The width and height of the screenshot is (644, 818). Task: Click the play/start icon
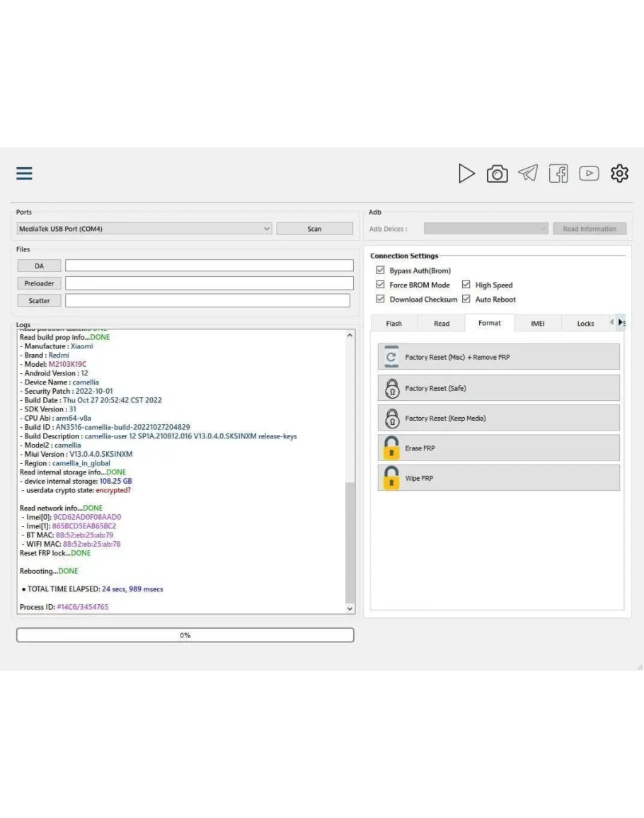coord(466,174)
